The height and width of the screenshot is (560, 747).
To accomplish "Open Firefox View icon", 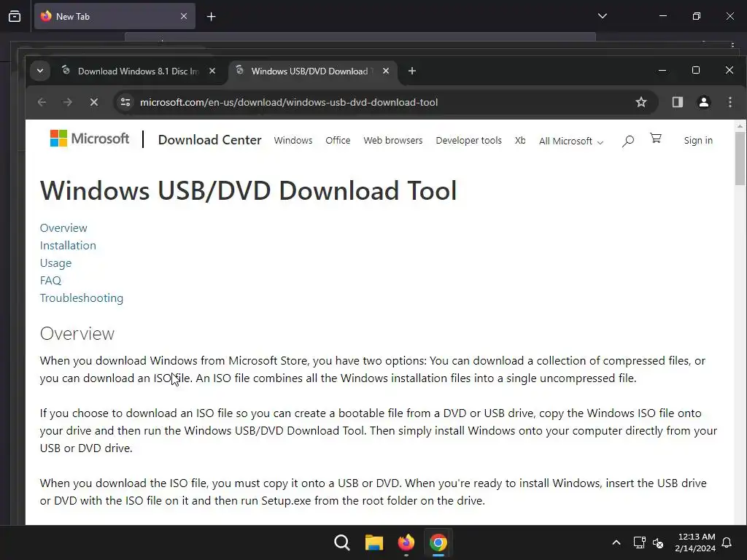I will 15,16.
